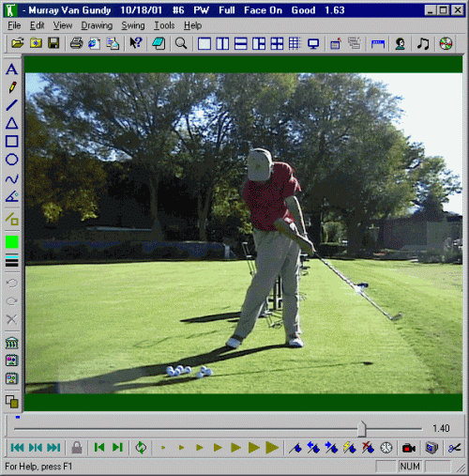This screenshot has width=469, height=476.
Task: Click the music note icon
Action: tap(423, 43)
